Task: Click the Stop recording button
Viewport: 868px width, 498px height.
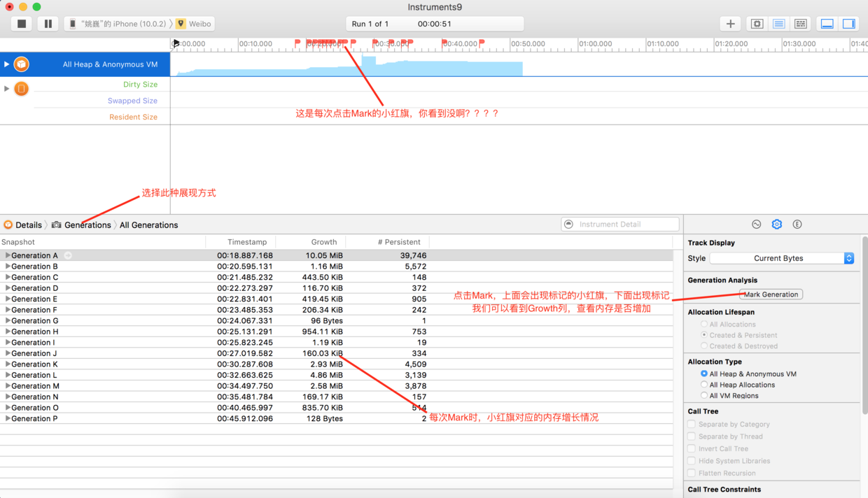Action: (21, 23)
